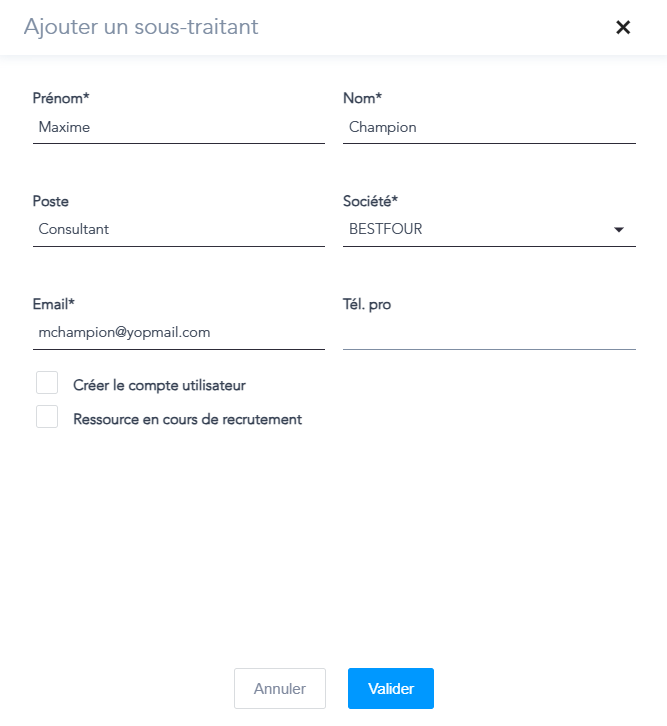The image size is (667, 726).
Task: Focus the Poste field showing Consultant
Action: coord(178,230)
